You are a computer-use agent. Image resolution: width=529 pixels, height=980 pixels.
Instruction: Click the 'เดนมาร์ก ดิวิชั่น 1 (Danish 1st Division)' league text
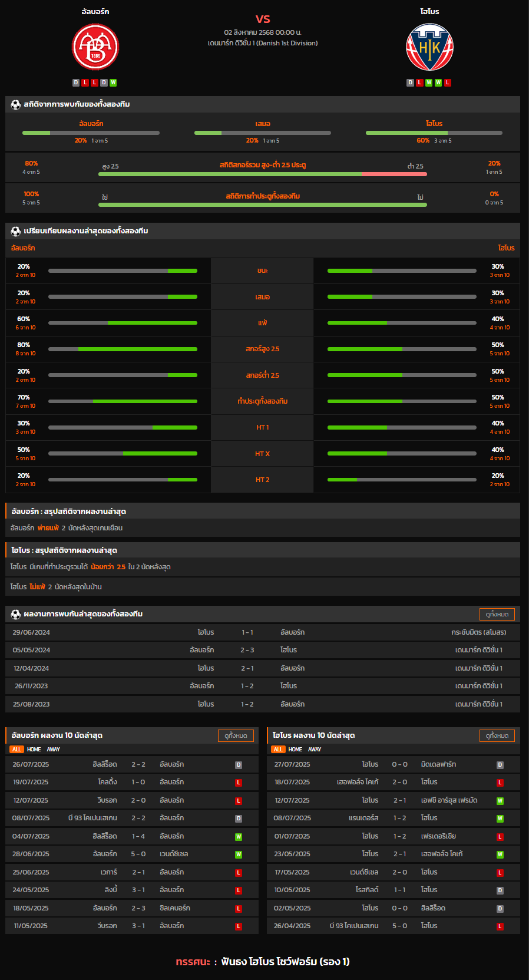click(263, 43)
